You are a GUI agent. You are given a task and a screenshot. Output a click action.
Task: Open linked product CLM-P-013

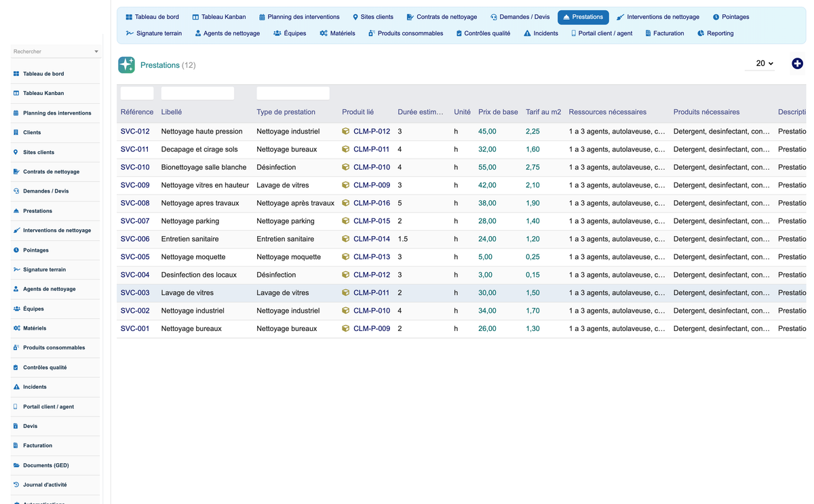pyautogui.click(x=372, y=257)
